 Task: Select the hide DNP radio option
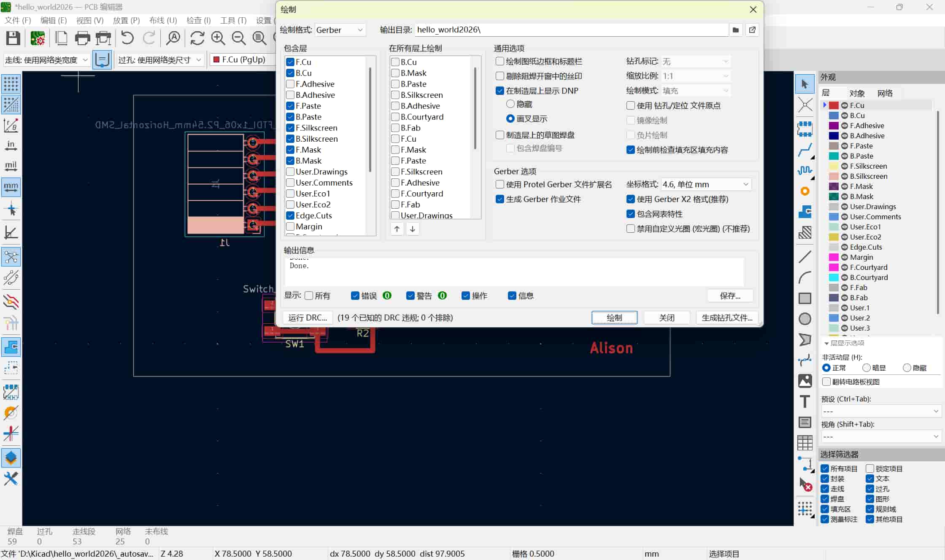(x=510, y=104)
